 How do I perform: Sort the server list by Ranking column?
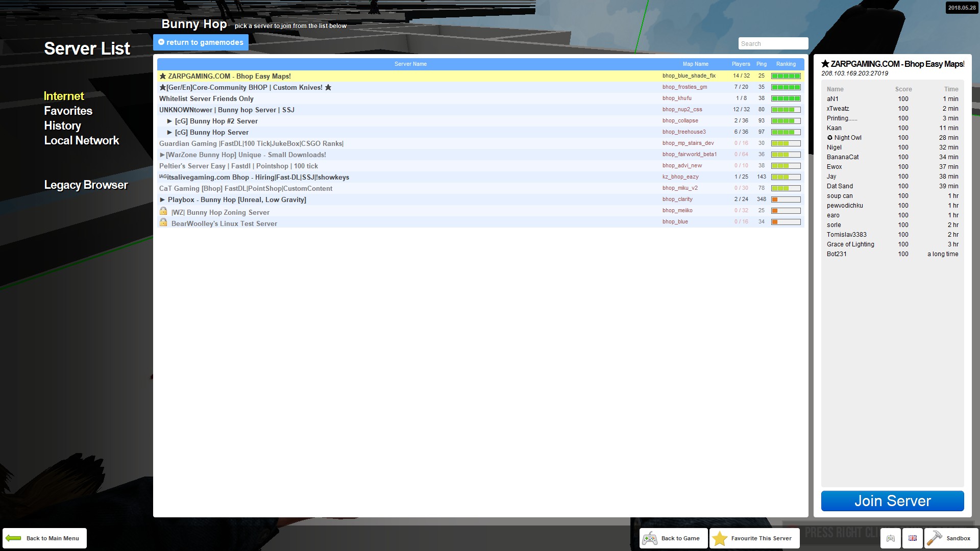(x=786, y=64)
